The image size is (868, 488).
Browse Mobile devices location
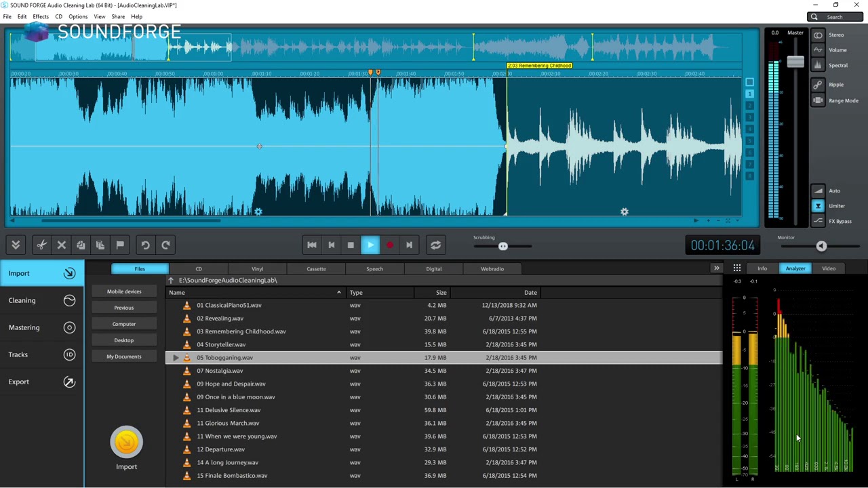pos(124,291)
